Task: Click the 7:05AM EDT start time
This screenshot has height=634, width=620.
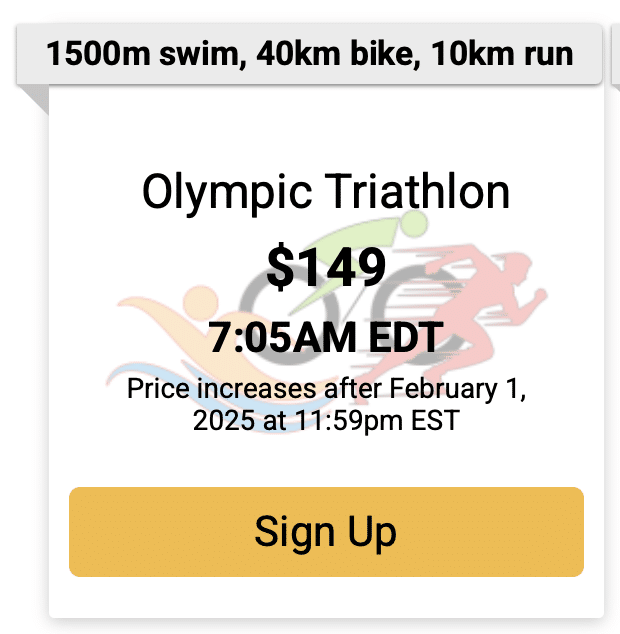Action: [x=325, y=338]
